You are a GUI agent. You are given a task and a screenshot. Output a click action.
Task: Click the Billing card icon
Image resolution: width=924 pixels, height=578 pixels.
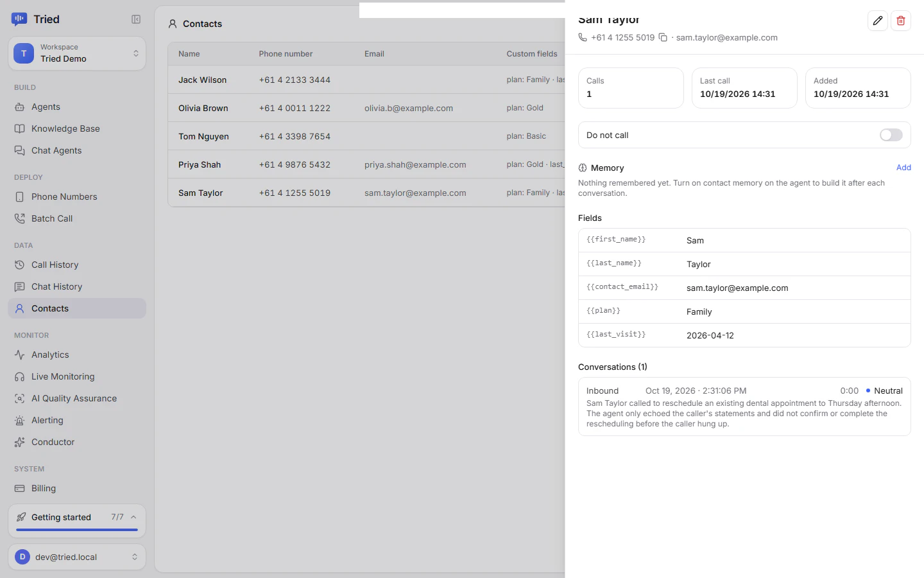(20, 488)
